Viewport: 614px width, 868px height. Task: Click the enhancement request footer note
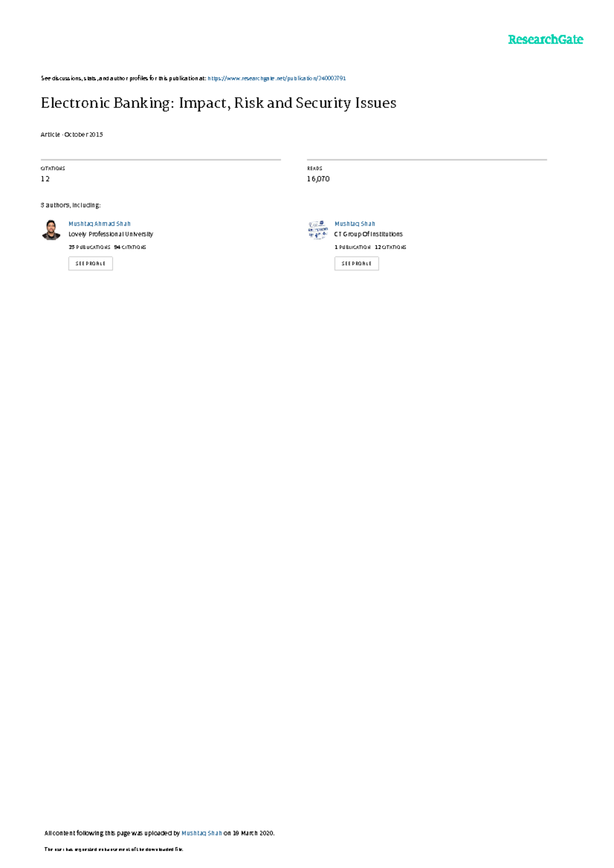114,850
